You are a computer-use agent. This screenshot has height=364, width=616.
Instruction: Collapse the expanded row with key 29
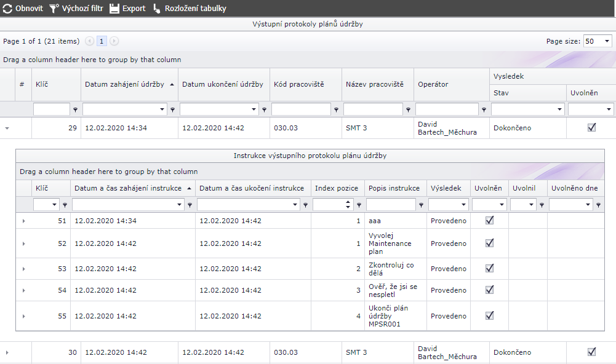point(7,129)
